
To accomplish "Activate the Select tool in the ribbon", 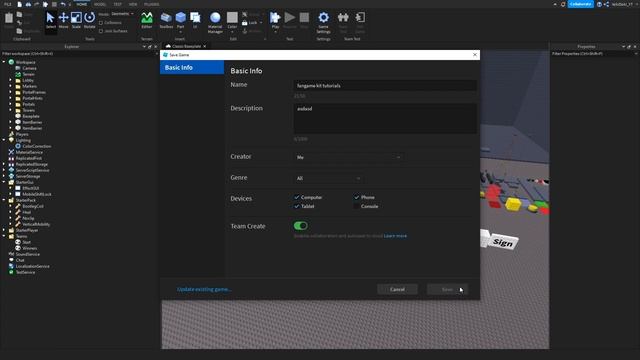I will coord(50,20).
